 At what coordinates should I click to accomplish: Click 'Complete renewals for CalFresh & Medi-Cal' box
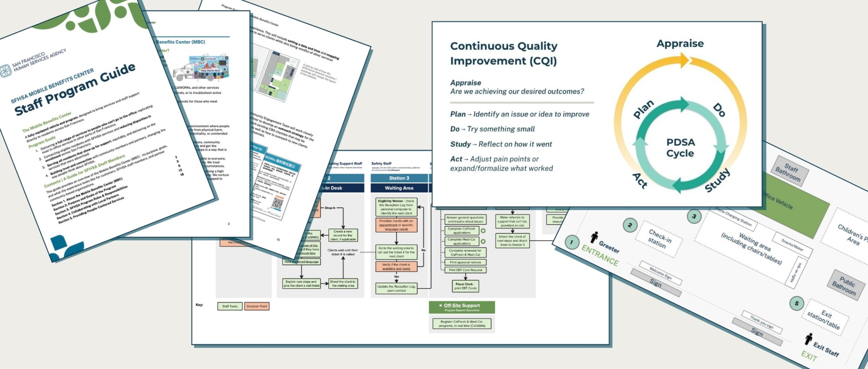(466, 252)
